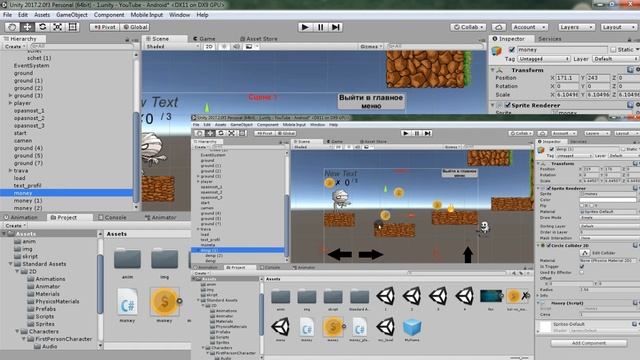Open the GameObject menu
640x360 pixels.
[72, 15]
